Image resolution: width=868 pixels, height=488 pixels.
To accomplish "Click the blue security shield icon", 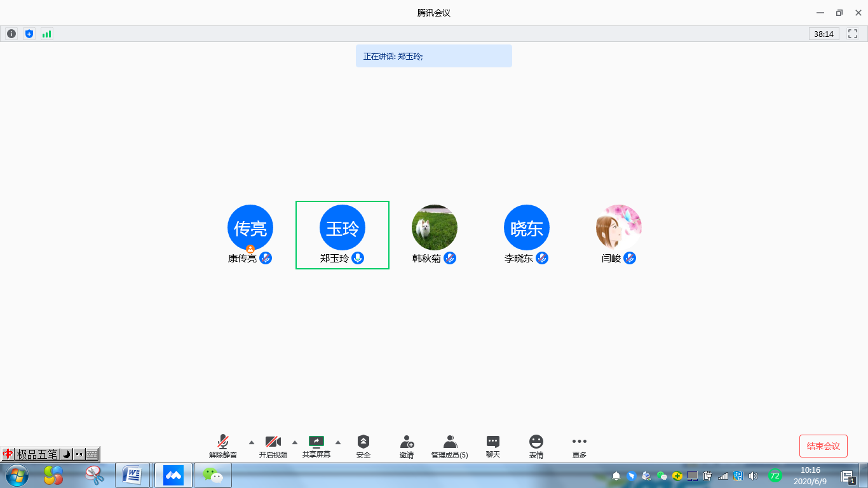I will (x=29, y=34).
